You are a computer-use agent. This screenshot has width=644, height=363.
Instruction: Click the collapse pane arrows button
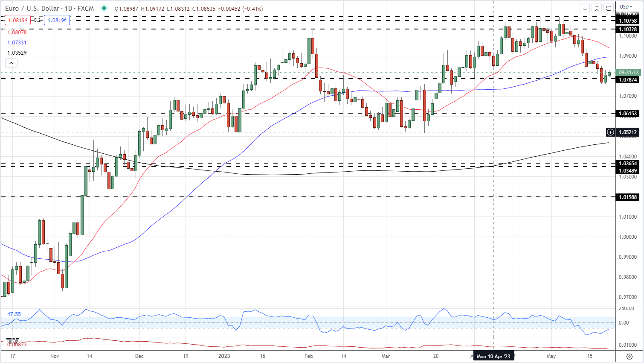pyautogui.click(x=597, y=8)
